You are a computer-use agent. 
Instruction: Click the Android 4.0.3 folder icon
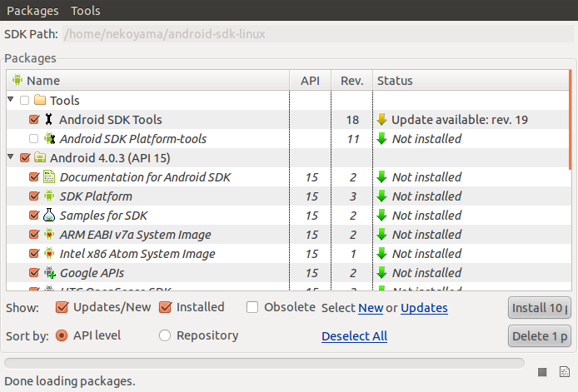click(x=40, y=158)
